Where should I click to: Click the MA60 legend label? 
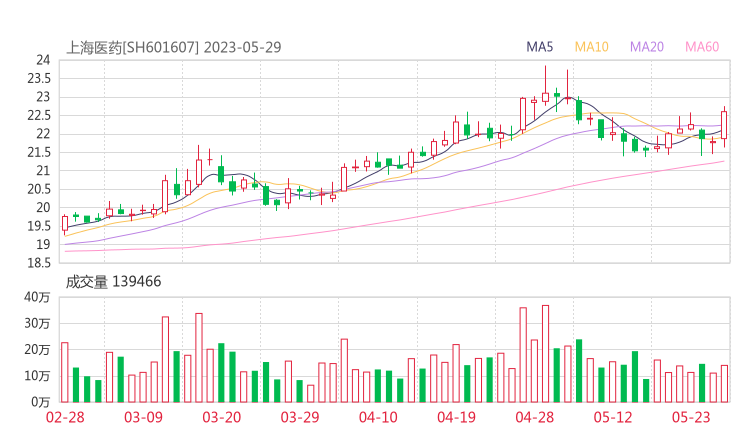tap(702, 47)
